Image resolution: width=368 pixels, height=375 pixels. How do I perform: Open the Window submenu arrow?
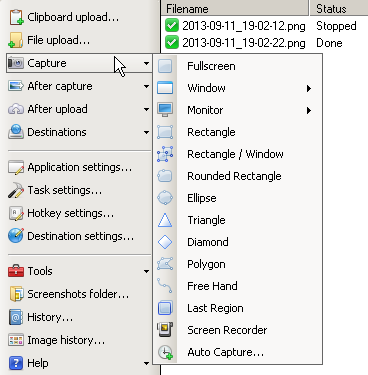point(309,88)
